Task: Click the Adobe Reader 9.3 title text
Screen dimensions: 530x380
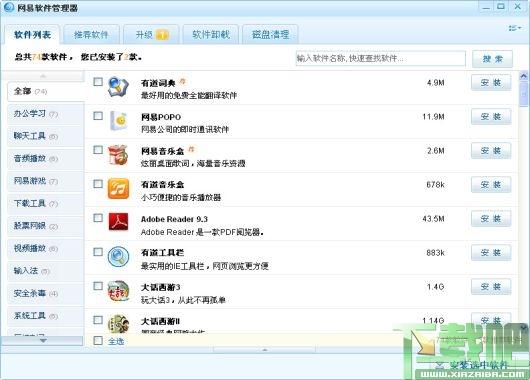Action: click(x=174, y=219)
